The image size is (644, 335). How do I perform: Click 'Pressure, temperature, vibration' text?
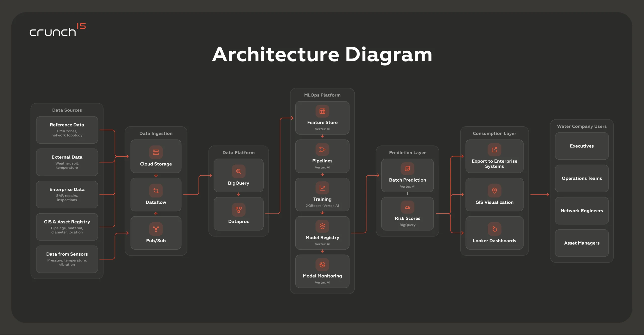(x=67, y=262)
